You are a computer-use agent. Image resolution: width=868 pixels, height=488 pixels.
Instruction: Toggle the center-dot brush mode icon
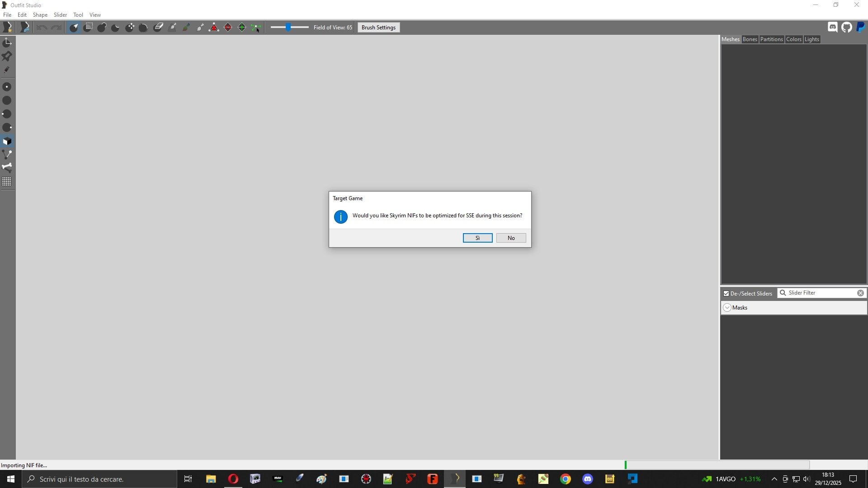pyautogui.click(x=7, y=87)
